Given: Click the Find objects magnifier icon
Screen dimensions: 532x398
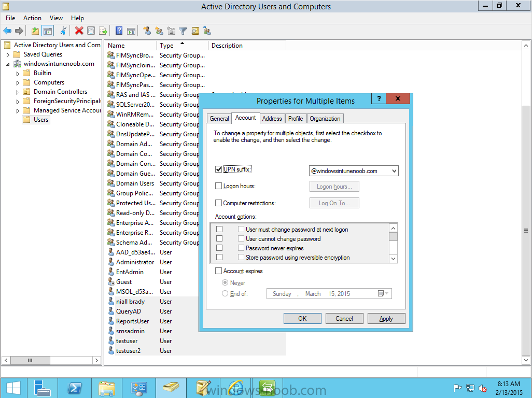Looking at the screenshot, I should [195, 31].
